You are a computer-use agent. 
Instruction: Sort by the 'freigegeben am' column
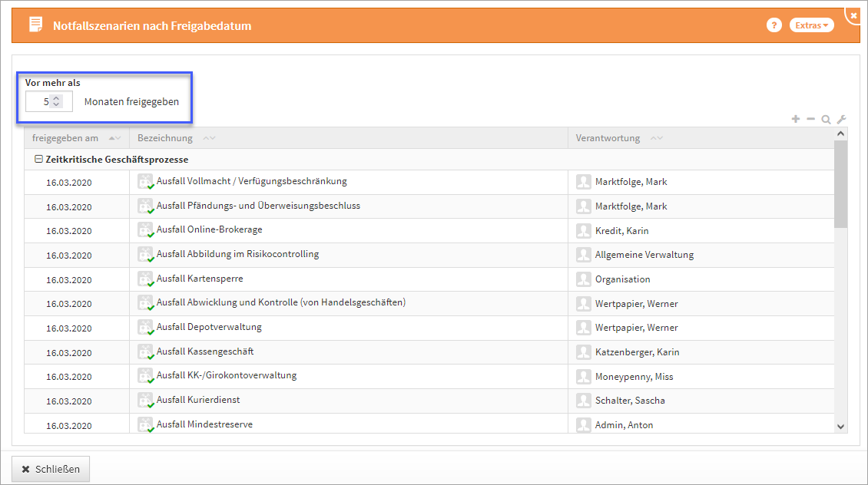click(x=114, y=138)
